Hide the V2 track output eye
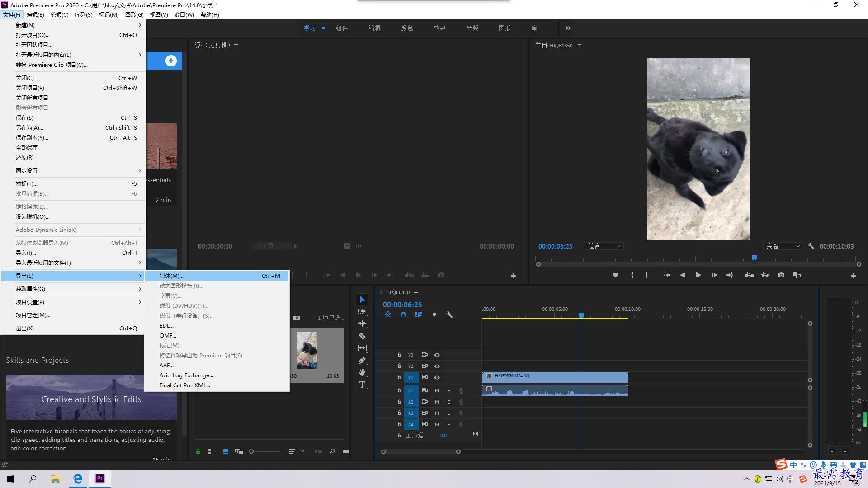Viewport: 868px width, 488px height. click(437, 366)
